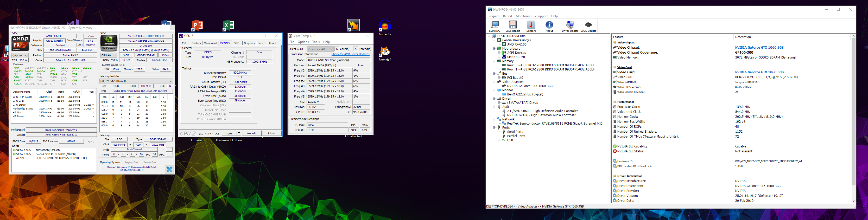Image resolution: width=868 pixels, height=220 pixels.
Task: Switch to CPU-Z Graphics tab
Action: click(x=249, y=43)
